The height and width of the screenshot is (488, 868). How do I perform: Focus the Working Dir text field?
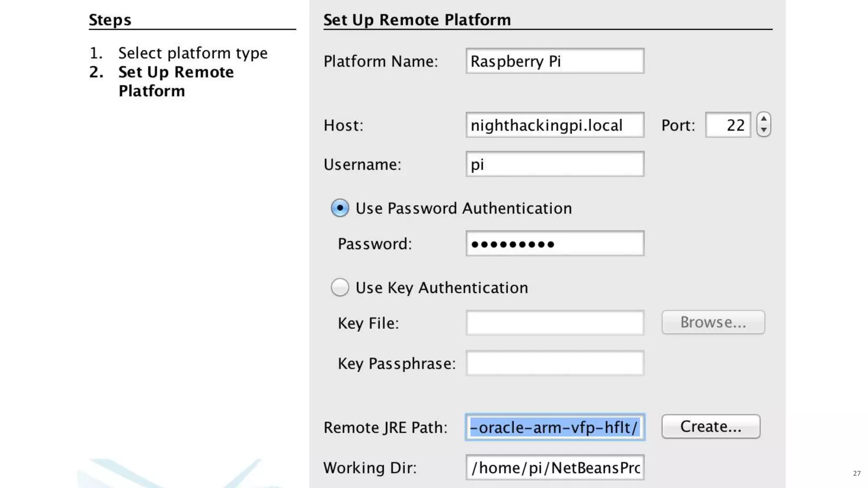tap(555, 467)
